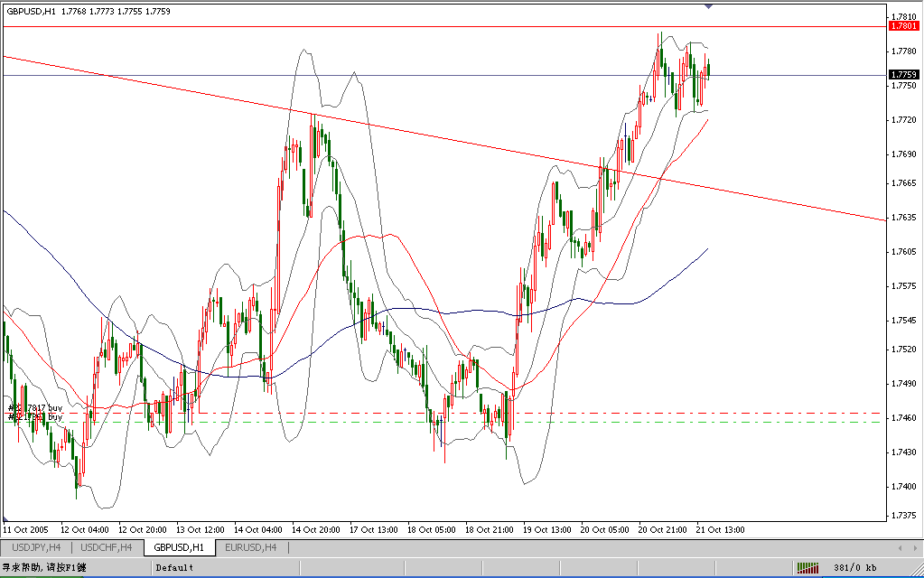Click the 17 Oct 13:00 time axis label

tap(374, 530)
